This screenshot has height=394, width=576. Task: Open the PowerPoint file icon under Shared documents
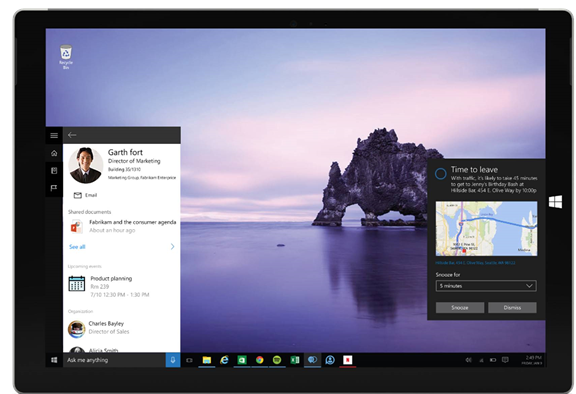(x=76, y=227)
